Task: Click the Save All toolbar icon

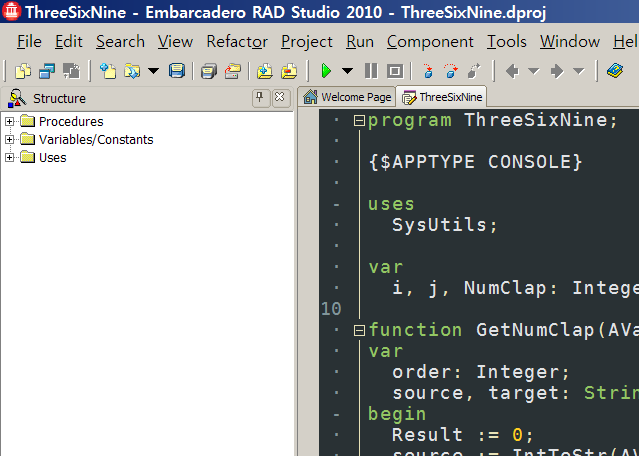Action: click(209, 71)
